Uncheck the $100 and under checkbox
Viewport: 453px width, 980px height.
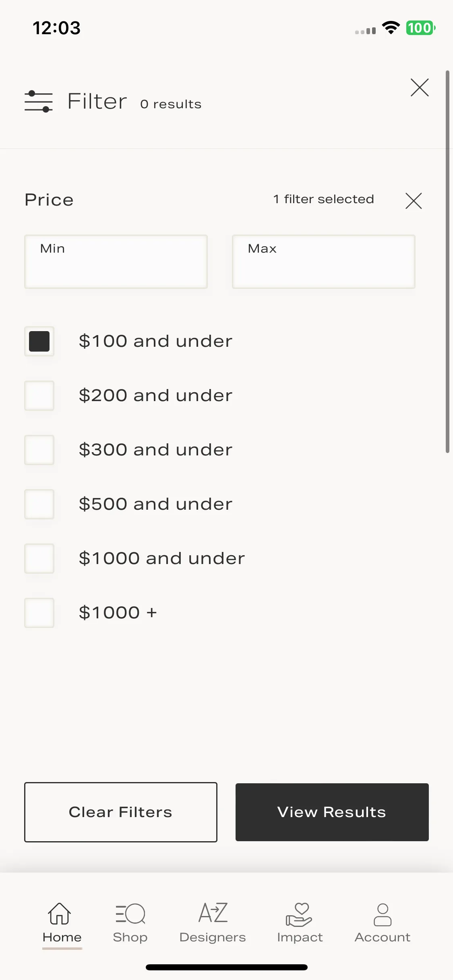click(x=39, y=341)
